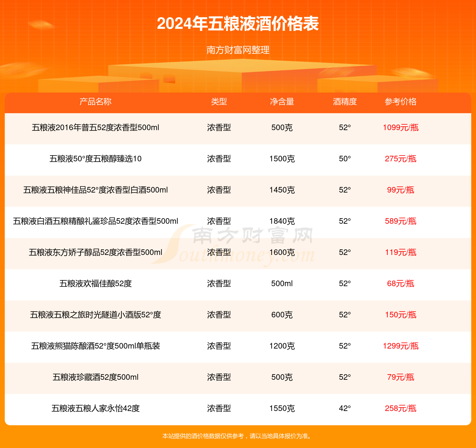Click the 类型 column header

click(x=219, y=102)
